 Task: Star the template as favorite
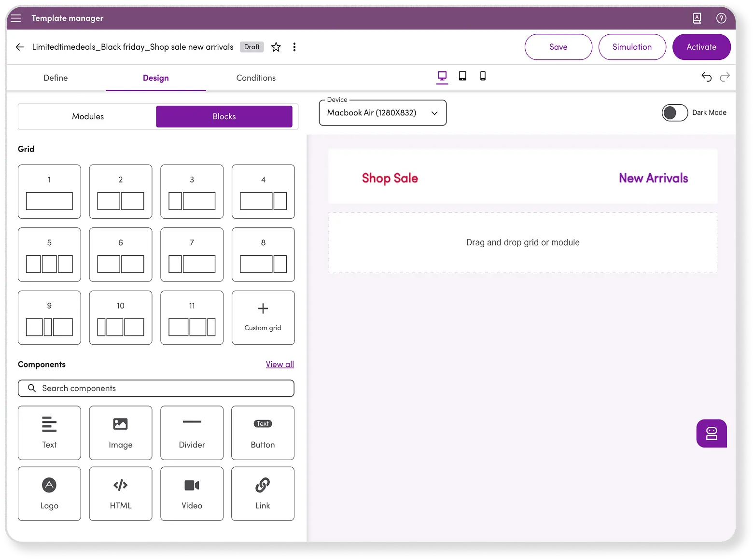tap(276, 47)
